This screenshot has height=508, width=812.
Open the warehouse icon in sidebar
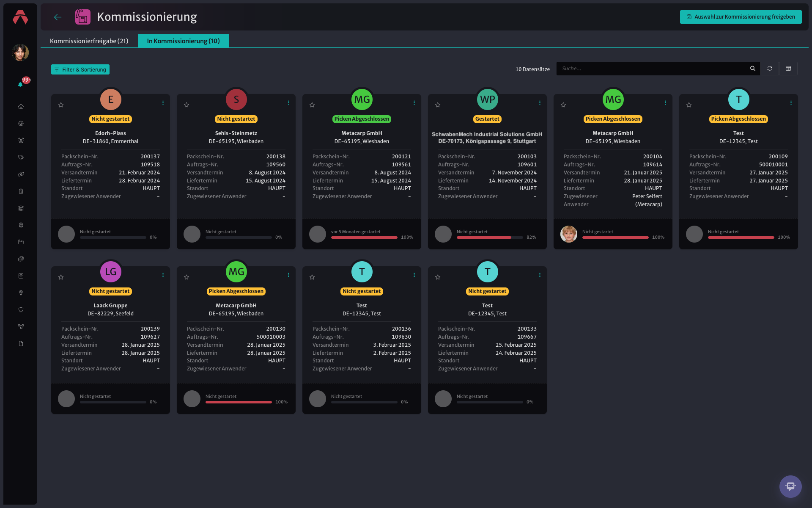tap(21, 208)
